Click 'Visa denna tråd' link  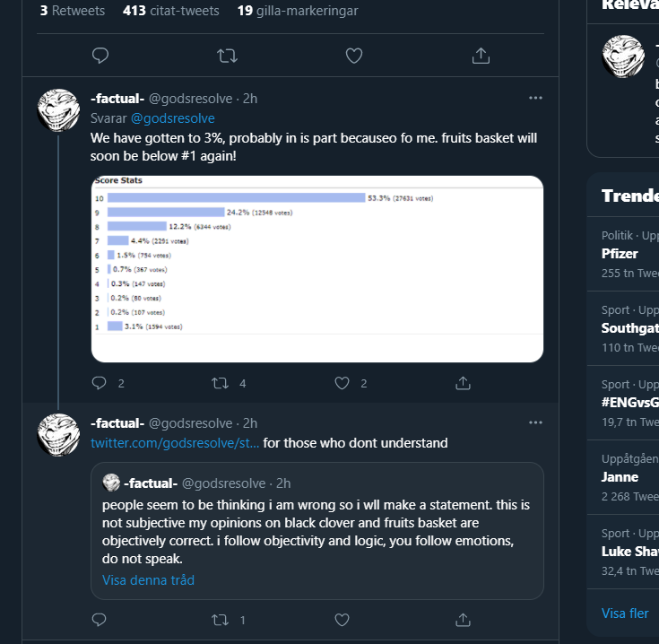click(x=148, y=579)
